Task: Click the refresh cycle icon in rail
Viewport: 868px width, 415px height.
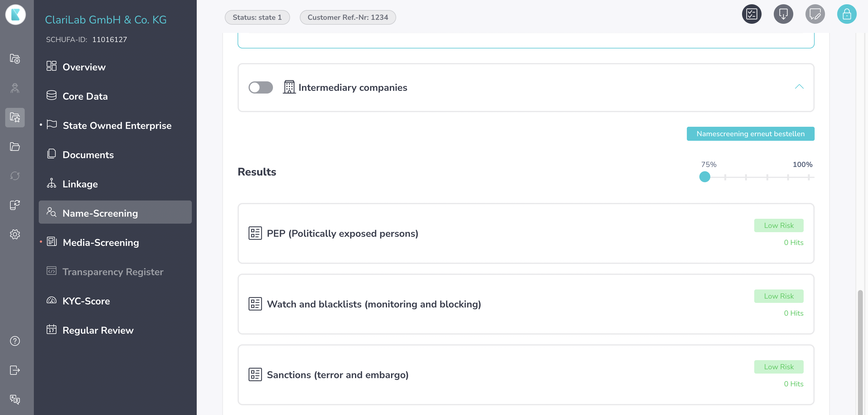Action: coord(15,176)
